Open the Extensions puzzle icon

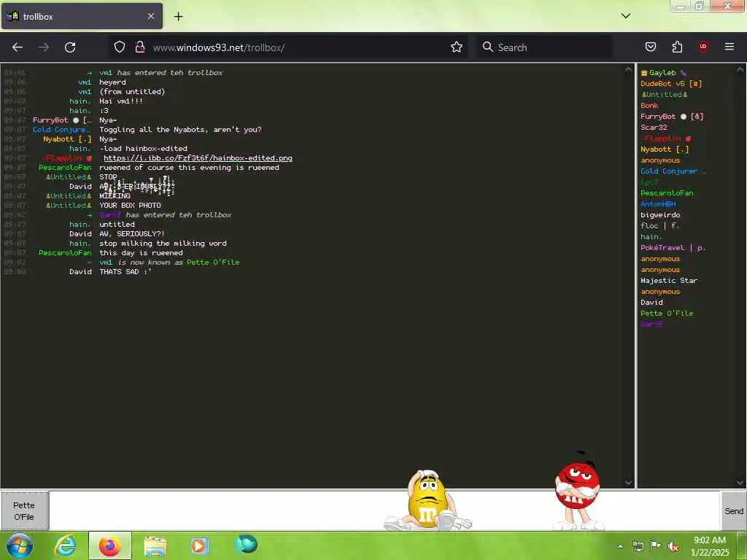(x=677, y=47)
